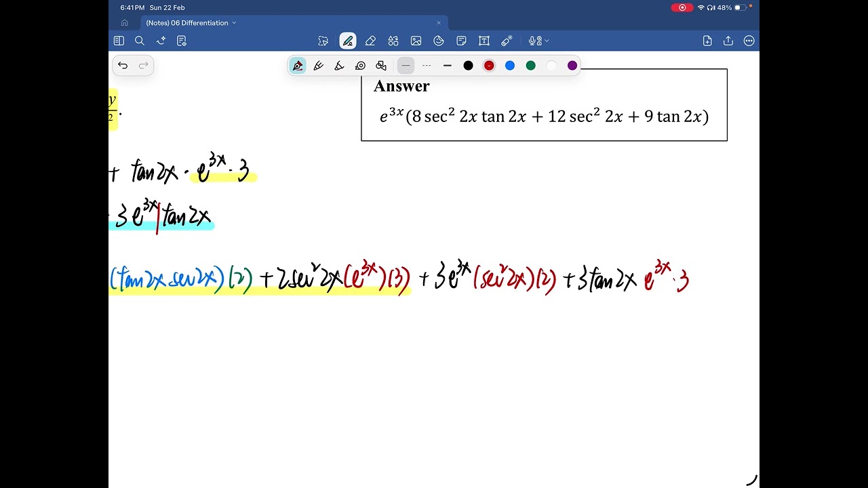
Task: Select the text box tool
Action: click(x=484, y=41)
